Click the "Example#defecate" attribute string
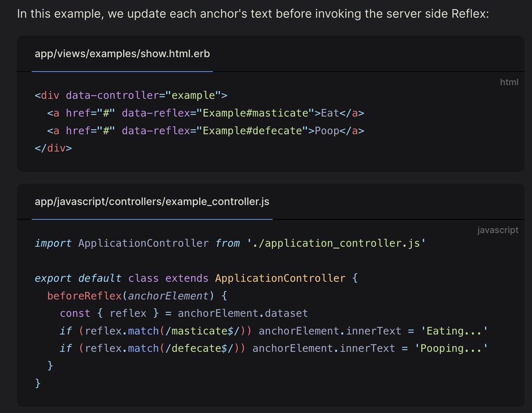This screenshot has width=532, height=413. tap(253, 131)
